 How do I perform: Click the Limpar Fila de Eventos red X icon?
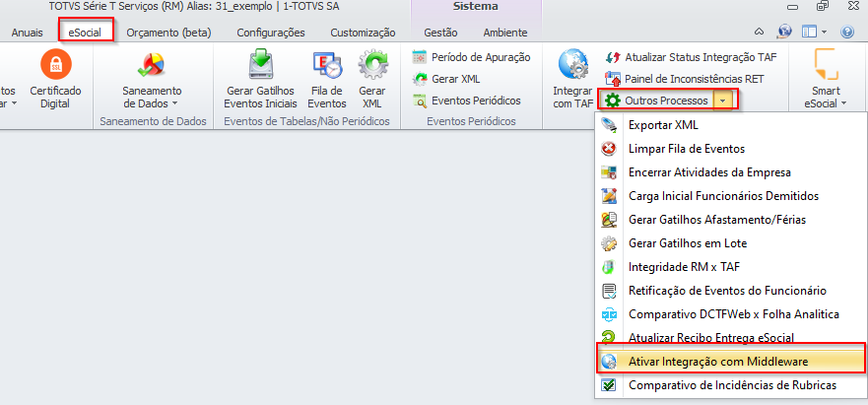[x=609, y=149]
